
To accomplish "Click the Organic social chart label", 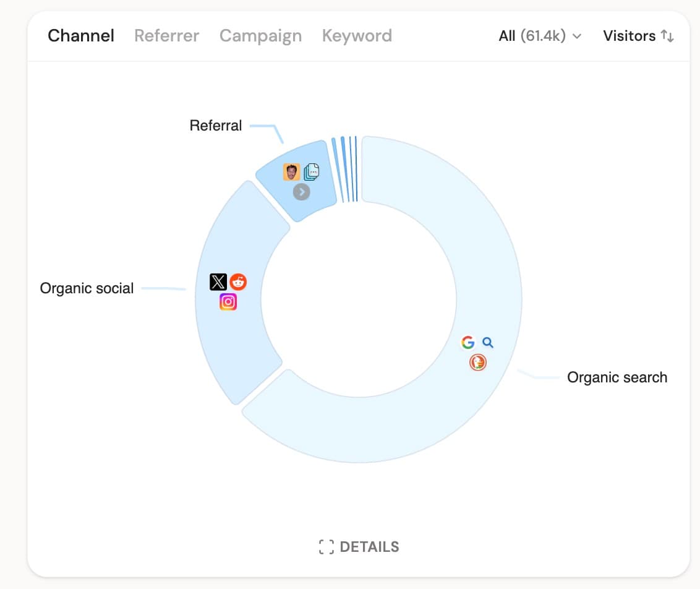I will coord(87,288).
